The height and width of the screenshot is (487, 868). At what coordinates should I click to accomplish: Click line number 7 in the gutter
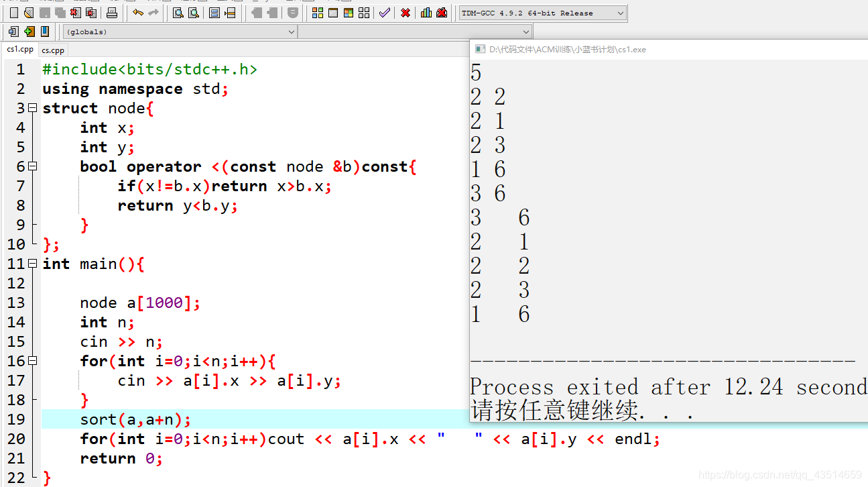click(21, 186)
